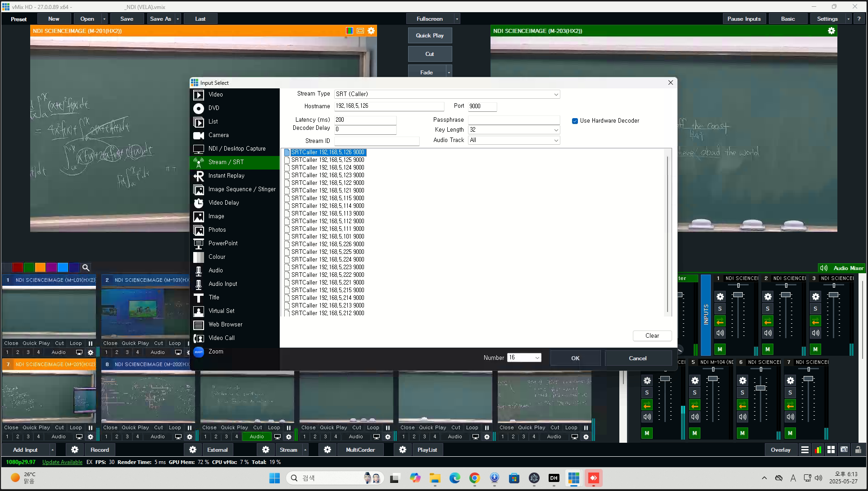Click the search magnifier beside color tabs
This screenshot has width=868, height=491.
pos(86,267)
